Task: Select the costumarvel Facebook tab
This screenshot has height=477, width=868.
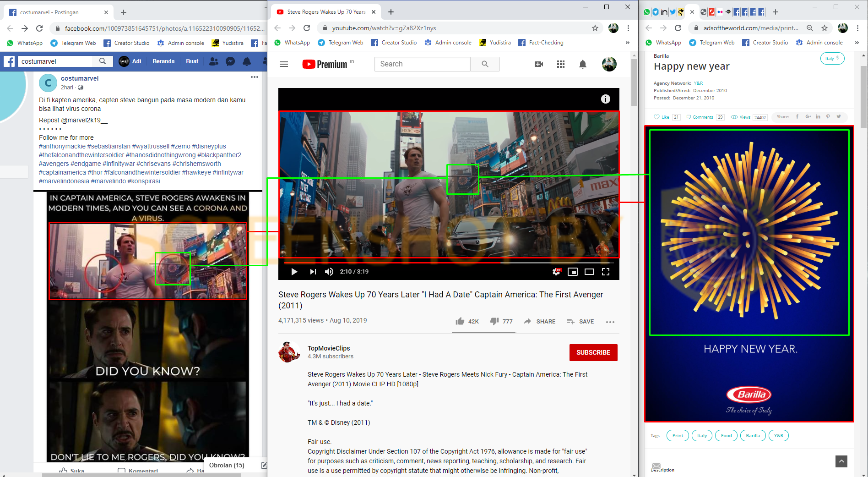Action: click(x=58, y=12)
